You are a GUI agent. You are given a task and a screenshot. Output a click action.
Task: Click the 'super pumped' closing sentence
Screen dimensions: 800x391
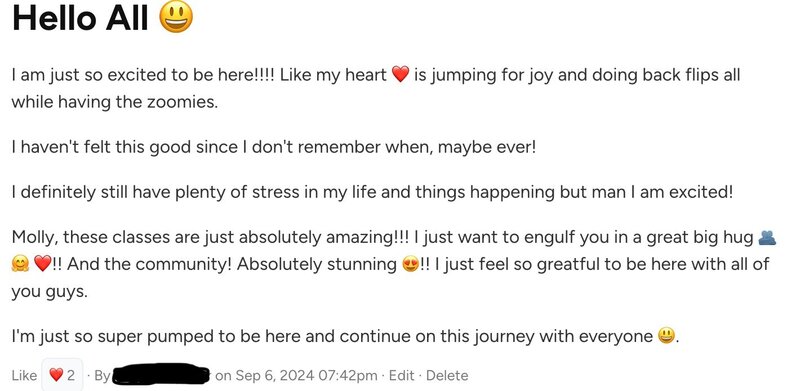(x=345, y=336)
